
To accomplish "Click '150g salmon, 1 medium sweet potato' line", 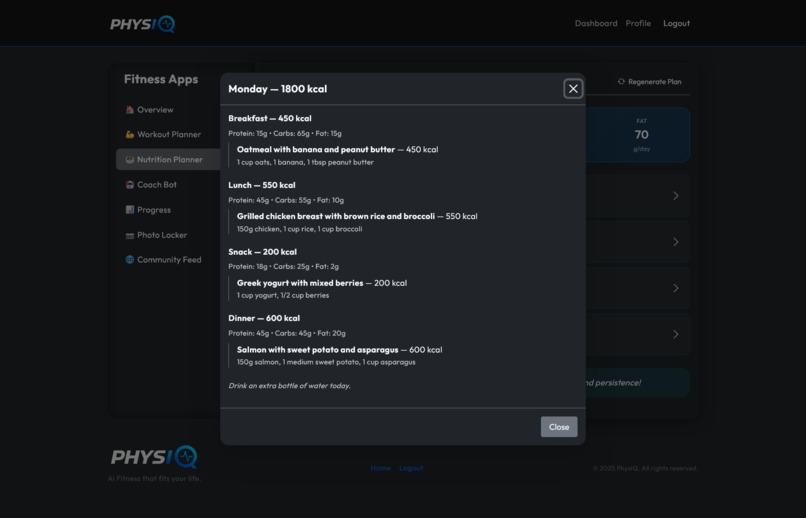I will point(326,362).
